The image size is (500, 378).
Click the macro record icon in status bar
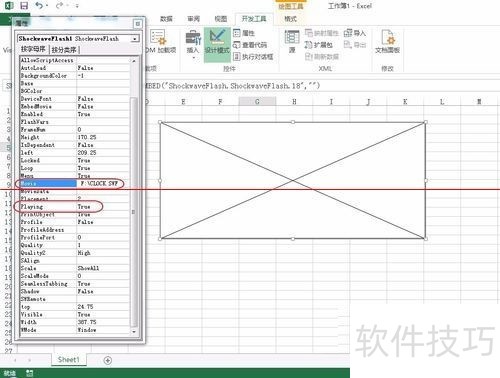tap(29, 373)
